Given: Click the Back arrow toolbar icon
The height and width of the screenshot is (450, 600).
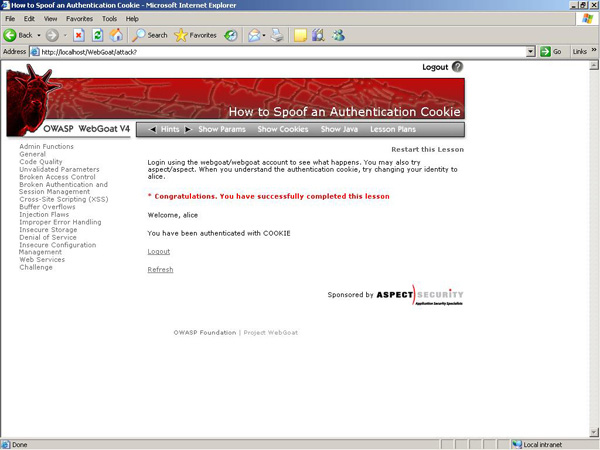Looking at the screenshot, I should tap(10, 35).
